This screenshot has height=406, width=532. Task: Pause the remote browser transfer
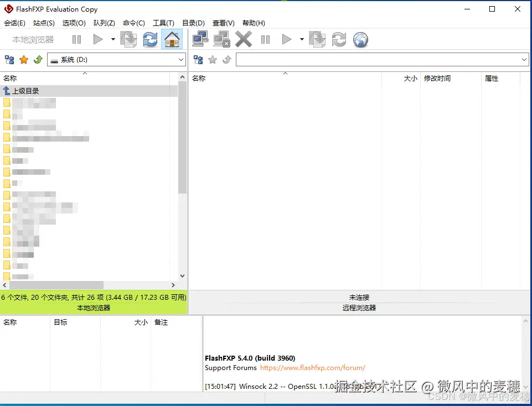[265, 40]
